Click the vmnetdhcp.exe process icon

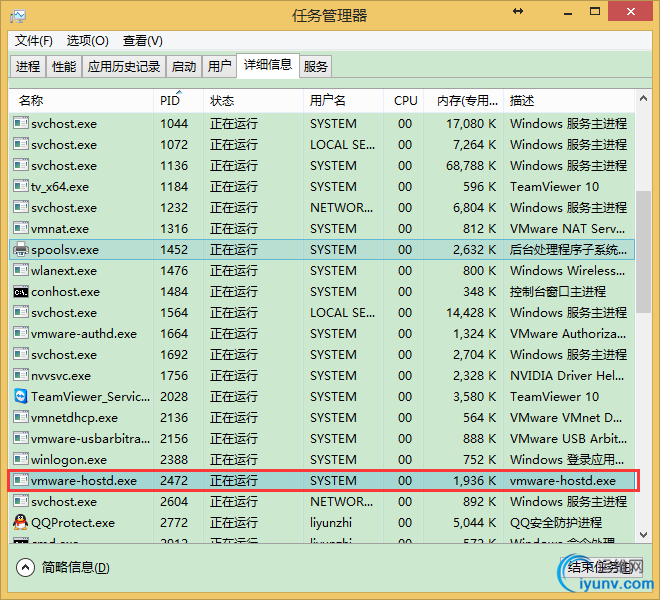point(21,417)
